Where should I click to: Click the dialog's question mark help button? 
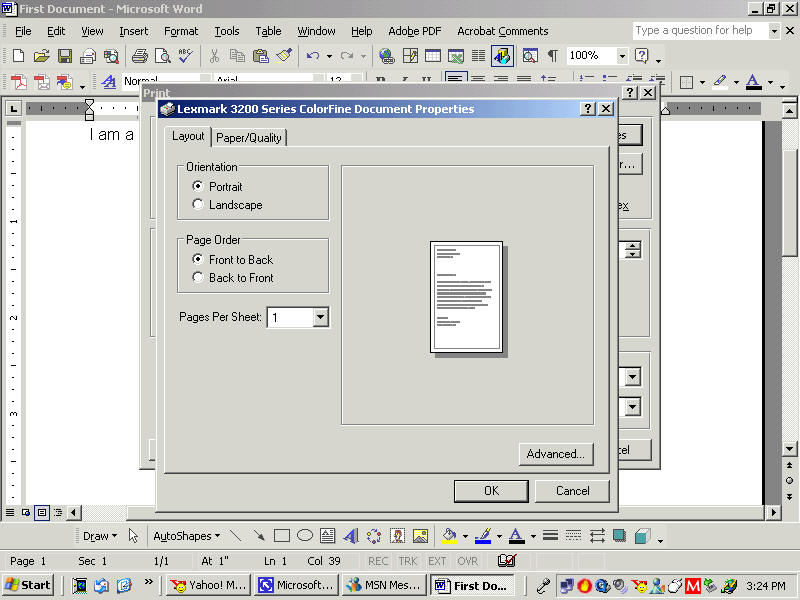[588, 109]
